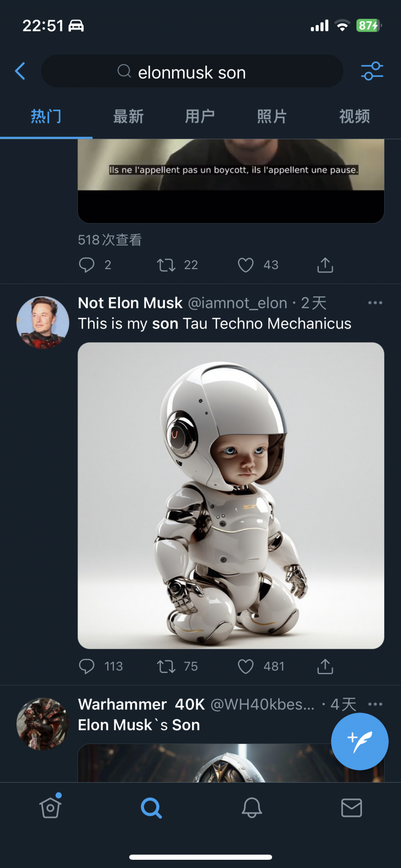The image size is (401, 868).
Task: Open more options on Not Elon Musk tweet
Action: (375, 303)
